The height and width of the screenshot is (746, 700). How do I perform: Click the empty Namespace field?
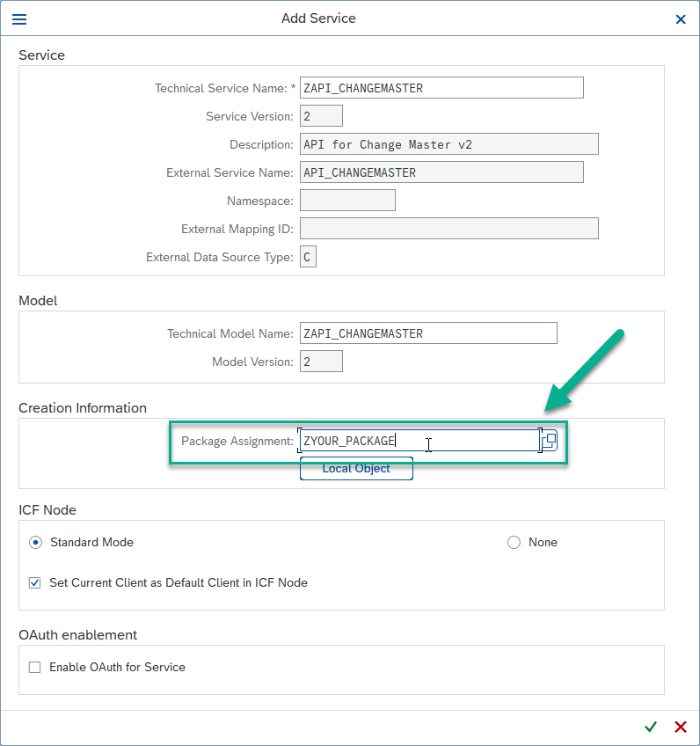tap(347, 201)
